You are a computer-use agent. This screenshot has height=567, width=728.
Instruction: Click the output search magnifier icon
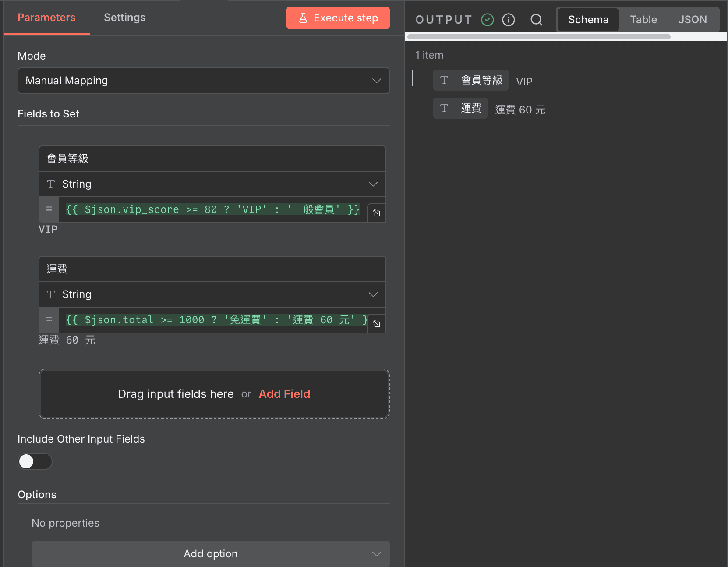pos(536,20)
